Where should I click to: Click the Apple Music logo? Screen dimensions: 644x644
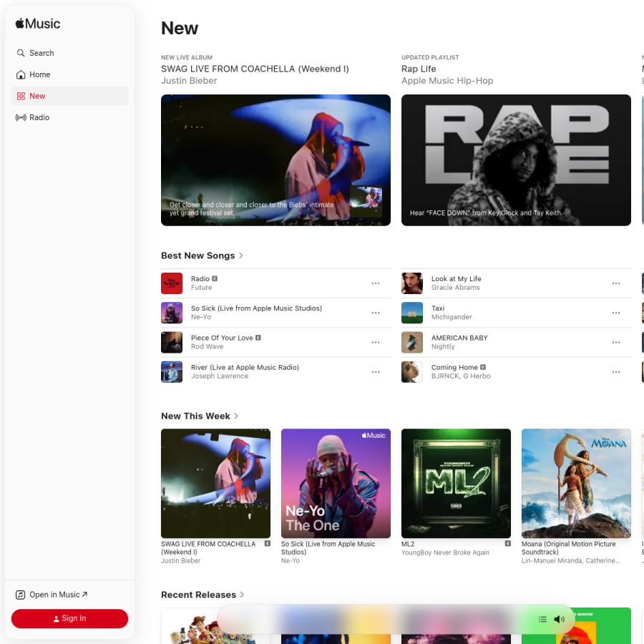(38, 24)
